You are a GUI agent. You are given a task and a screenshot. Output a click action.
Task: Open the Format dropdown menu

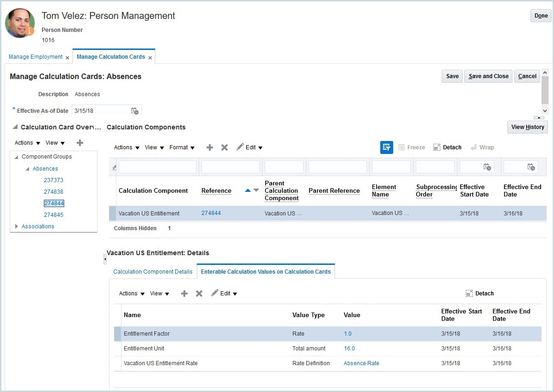tap(182, 147)
